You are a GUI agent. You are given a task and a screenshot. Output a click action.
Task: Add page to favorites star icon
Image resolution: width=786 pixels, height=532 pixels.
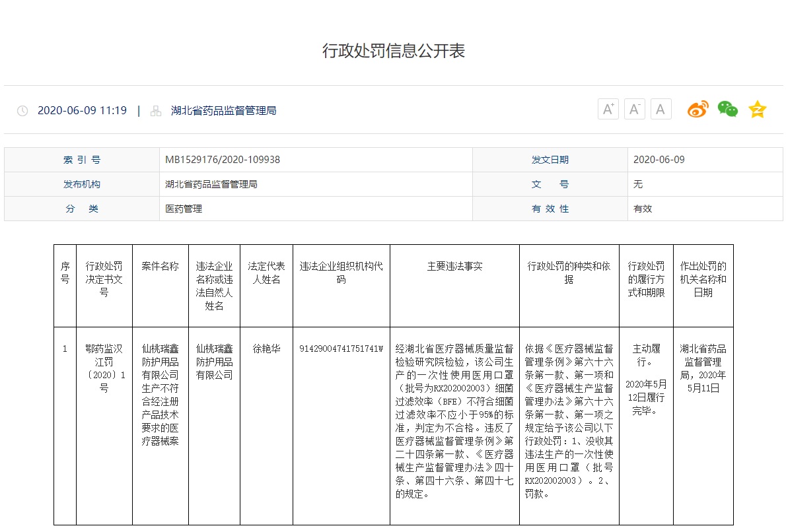(x=757, y=109)
